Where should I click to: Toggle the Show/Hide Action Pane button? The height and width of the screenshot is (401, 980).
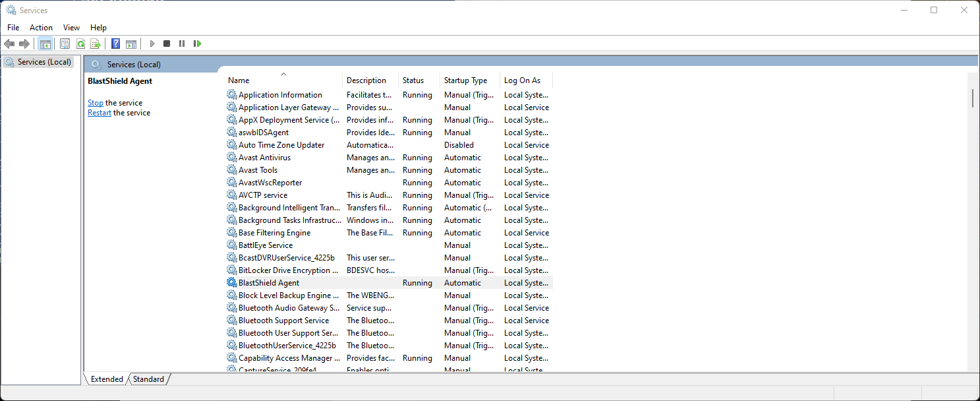click(131, 44)
